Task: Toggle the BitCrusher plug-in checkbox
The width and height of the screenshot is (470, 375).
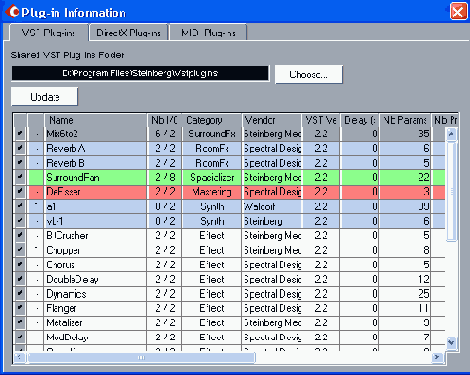Action: 20,236
